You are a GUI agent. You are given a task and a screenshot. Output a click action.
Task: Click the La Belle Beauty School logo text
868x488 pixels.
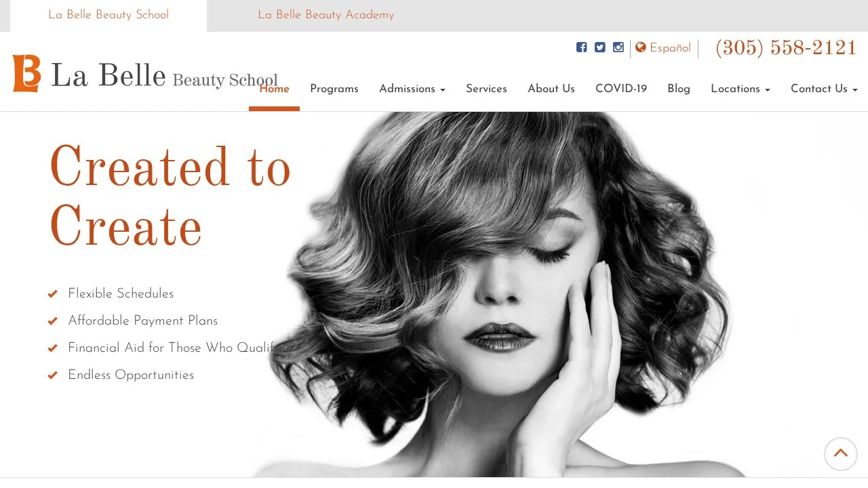pyautogui.click(x=164, y=76)
